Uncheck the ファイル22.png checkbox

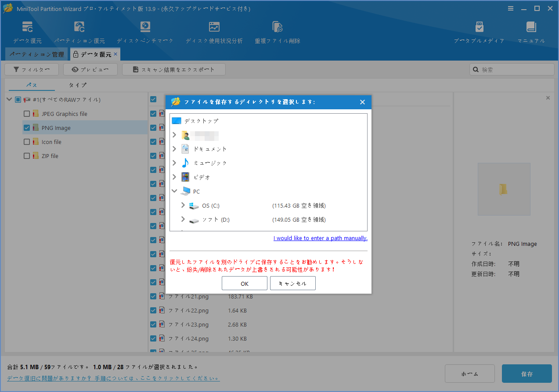pyautogui.click(x=153, y=310)
